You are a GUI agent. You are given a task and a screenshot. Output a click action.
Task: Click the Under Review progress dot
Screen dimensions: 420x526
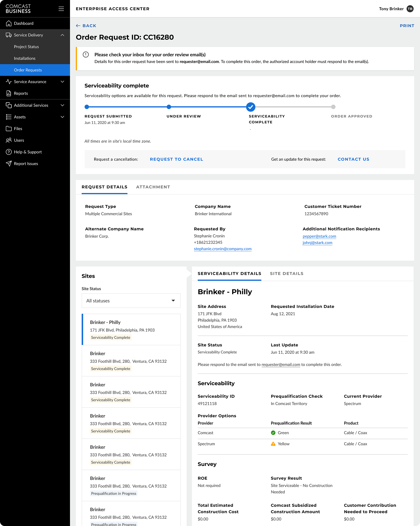[x=169, y=107]
